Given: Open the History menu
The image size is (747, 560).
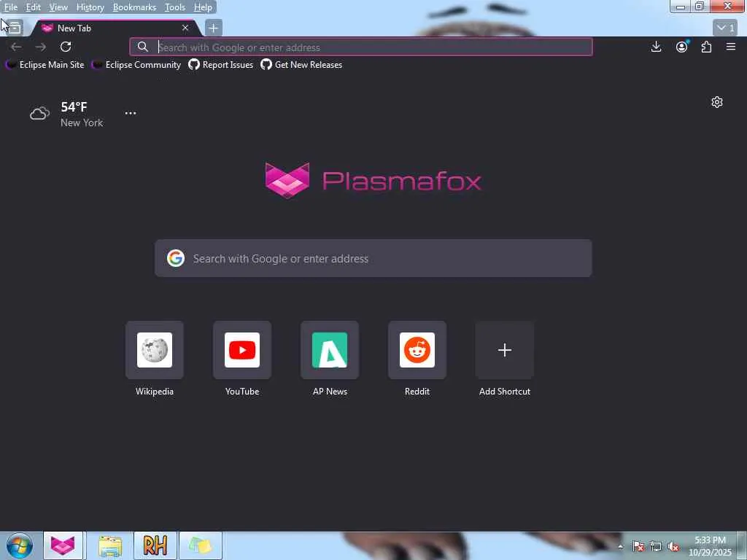Looking at the screenshot, I should point(90,7).
